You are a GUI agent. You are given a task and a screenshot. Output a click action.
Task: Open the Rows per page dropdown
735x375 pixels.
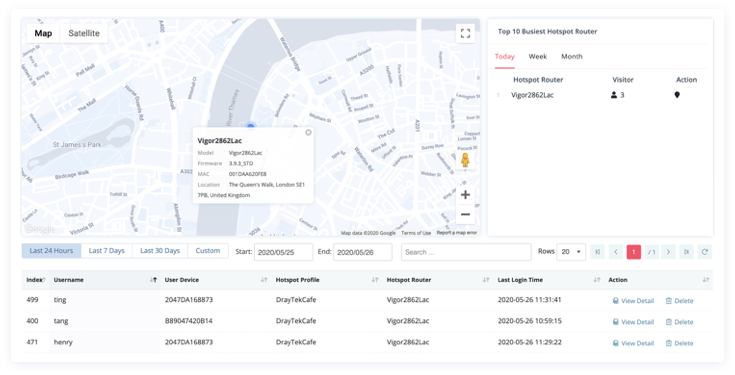pyautogui.click(x=571, y=252)
